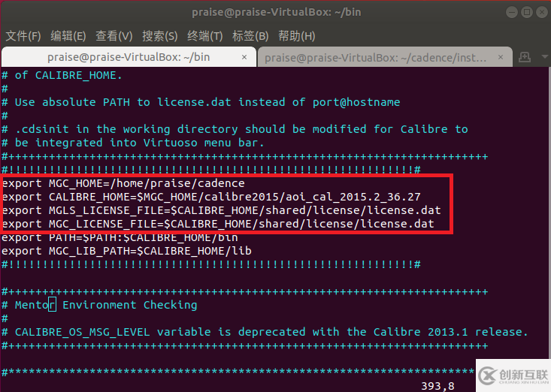Open the 文件(F) menu
Image resolution: width=551 pixels, height=392 pixels.
click(23, 36)
